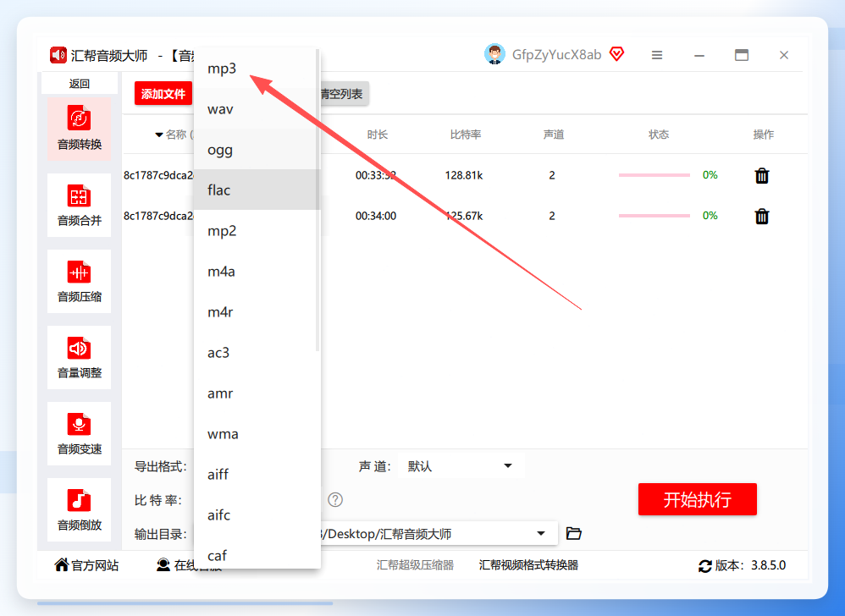
Task: Maximize the window
Action: pyautogui.click(x=742, y=55)
